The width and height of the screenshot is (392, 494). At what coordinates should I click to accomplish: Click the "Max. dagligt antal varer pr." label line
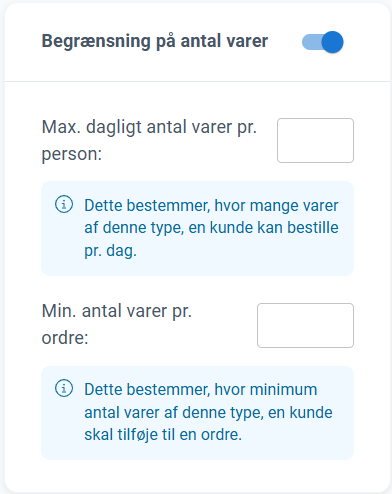(x=149, y=127)
